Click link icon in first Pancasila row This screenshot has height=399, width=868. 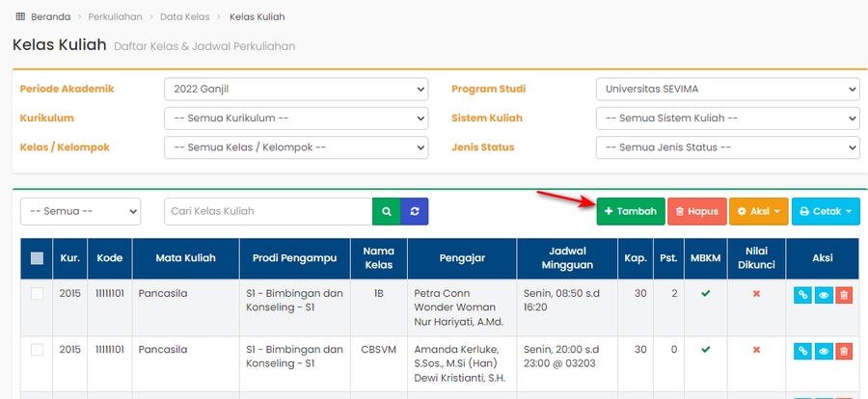(x=802, y=296)
